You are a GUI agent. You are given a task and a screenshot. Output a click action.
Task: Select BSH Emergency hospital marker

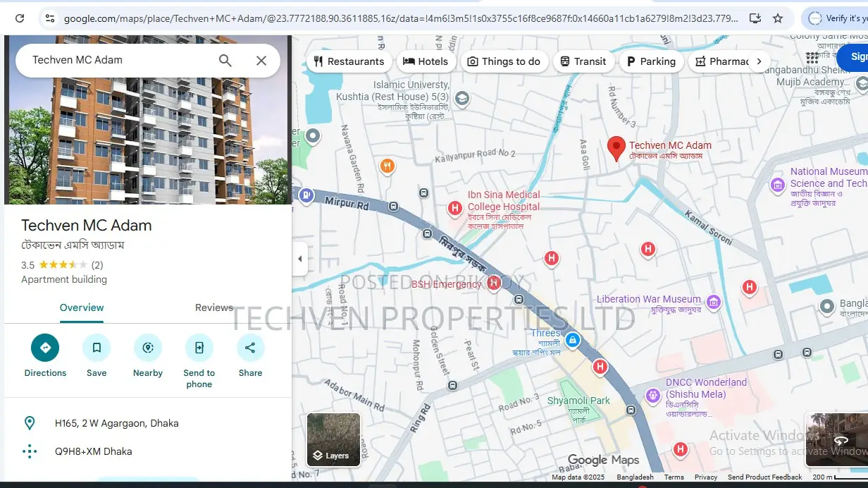(494, 283)
